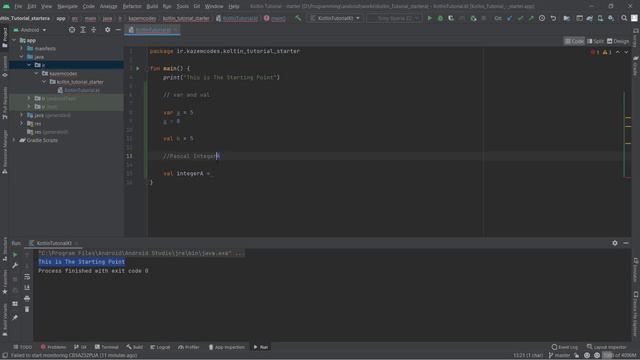The width and height of the screenshot is (640, 360).
Task: Hide the Project panel with minus icon
Action: [118, 30]
